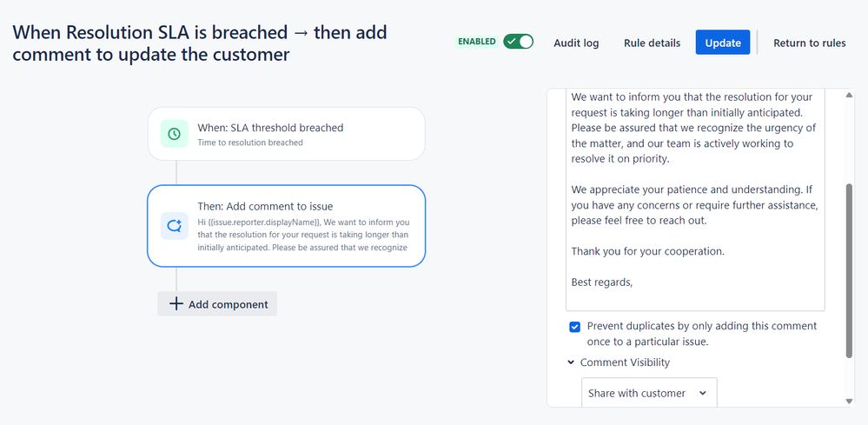Click the scroll up arrow in panel
The width and height of the screenshot is (868, 425).
coord(849,96)
